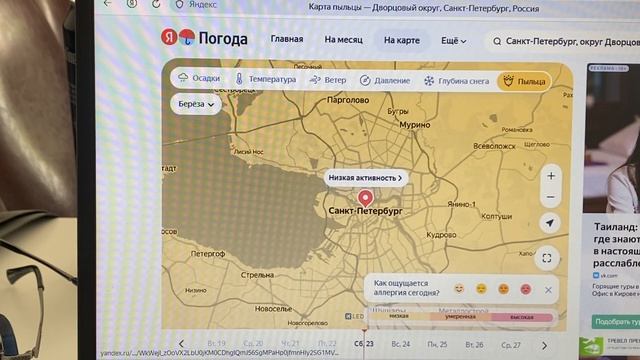This screenshot has width=640, height=360.
Task: Click the red location pin on map
Action: pos(365,198)
